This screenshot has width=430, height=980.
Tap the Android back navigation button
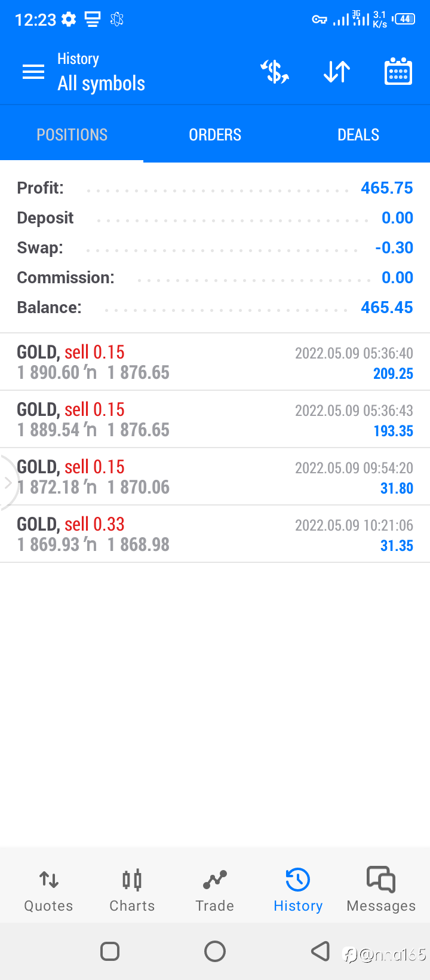point(321,951)
